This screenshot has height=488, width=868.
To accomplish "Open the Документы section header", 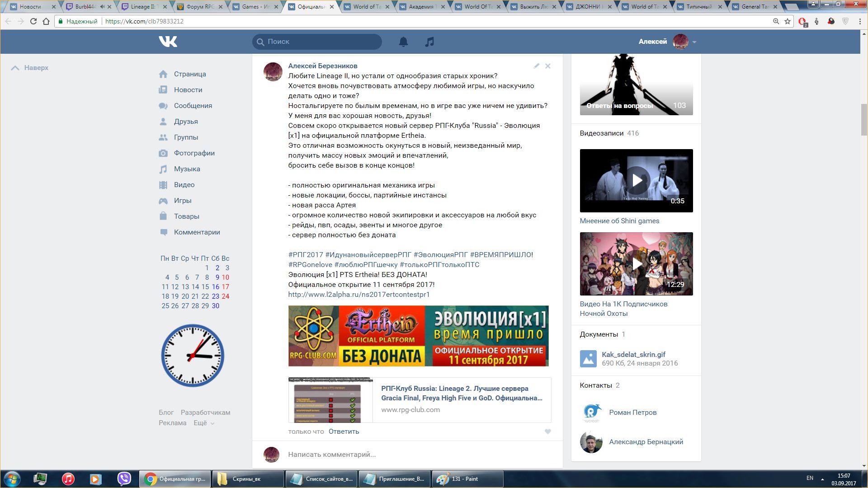I will coord(599,334).
